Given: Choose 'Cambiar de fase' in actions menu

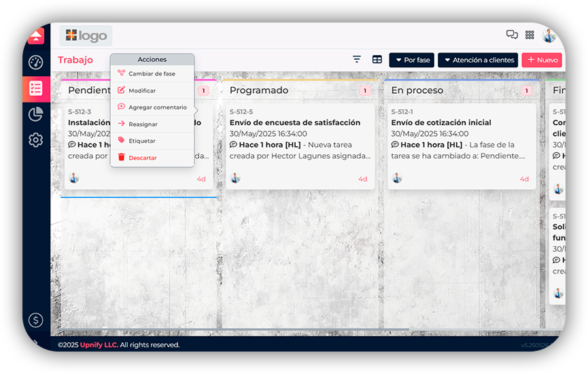Looking at the screenshot, I should [152, 73].
